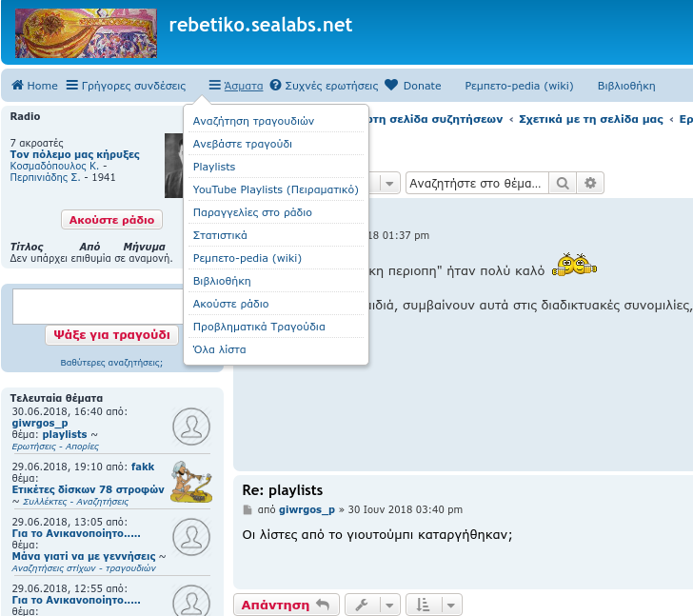Viewport: 693px width, 616px height.
Task: Click fakk's cartoon avatar image
Action: (x=191, y=482)
